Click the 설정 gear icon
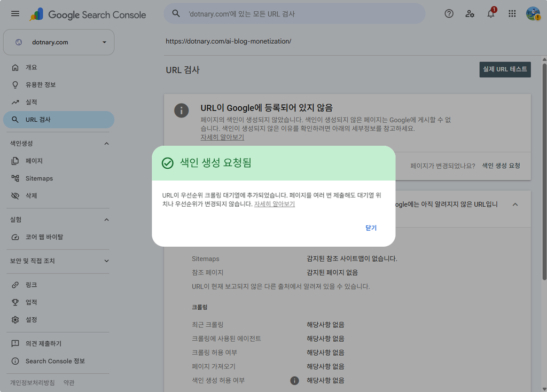This screenshot has height=392, width=547. point(15,320)
